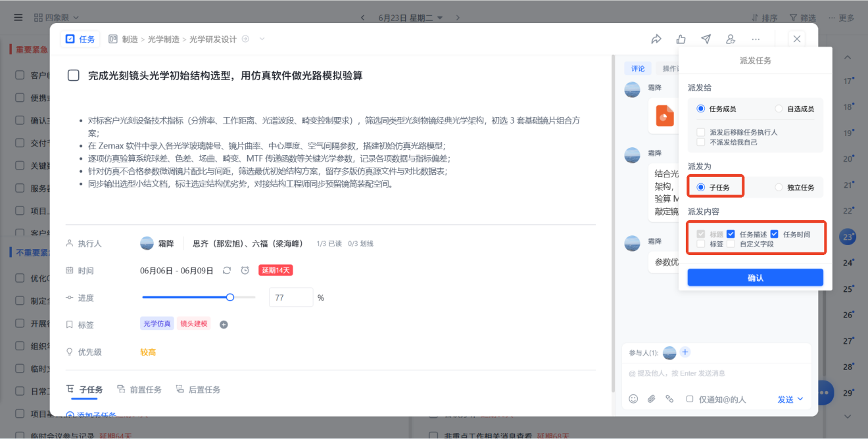This screenshot has height=439, width=868.
Task: Click the blue 确认 button
Action: point(755,278)
